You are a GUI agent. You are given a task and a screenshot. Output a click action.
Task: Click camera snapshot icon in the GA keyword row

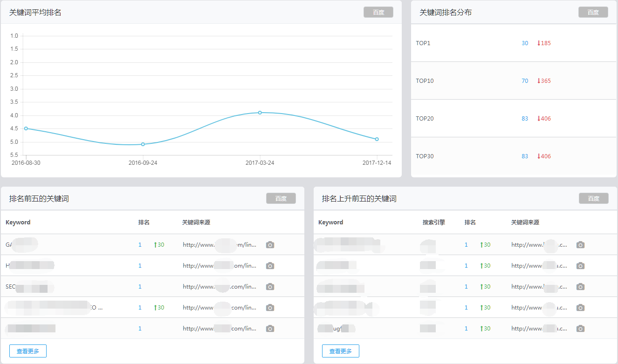270,245
